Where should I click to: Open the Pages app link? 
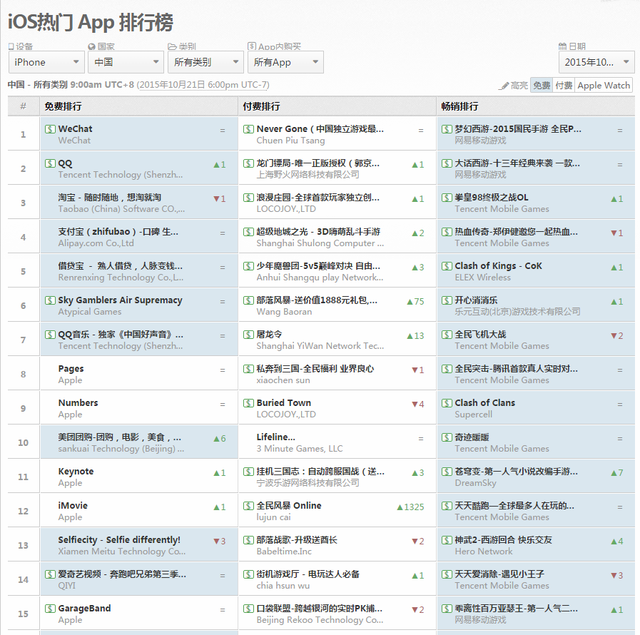click(71, 369)
